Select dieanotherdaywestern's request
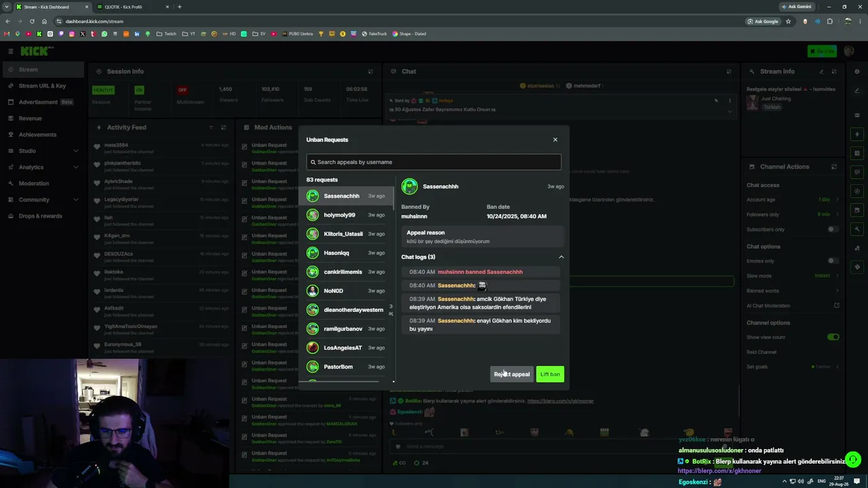Viewport: 868px width, 488px height. pos(346,310)
